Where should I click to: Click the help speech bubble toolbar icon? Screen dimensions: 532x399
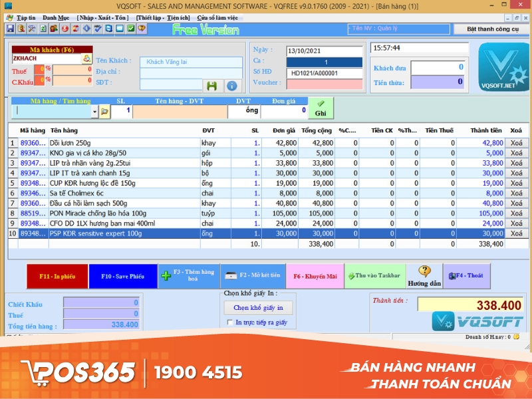[x=142, y=29]
